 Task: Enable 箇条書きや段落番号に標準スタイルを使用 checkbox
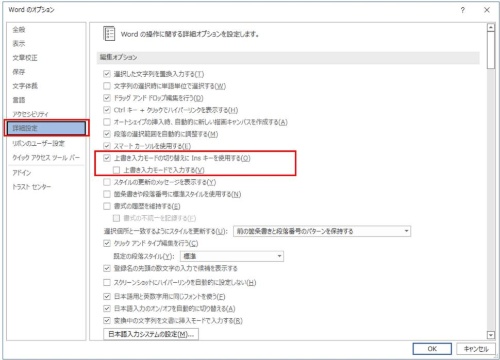point(107,194)
